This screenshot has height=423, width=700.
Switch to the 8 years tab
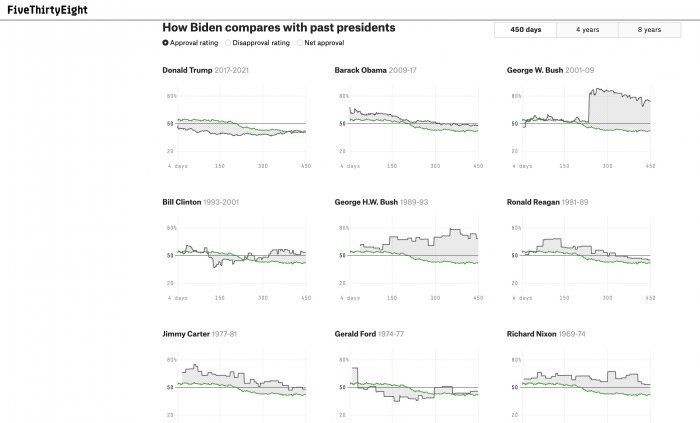649,30
